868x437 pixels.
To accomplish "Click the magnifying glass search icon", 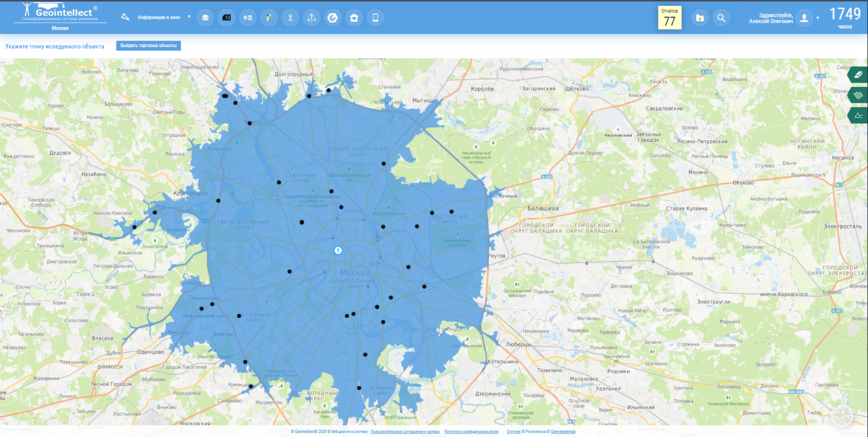I will (721, 18).
